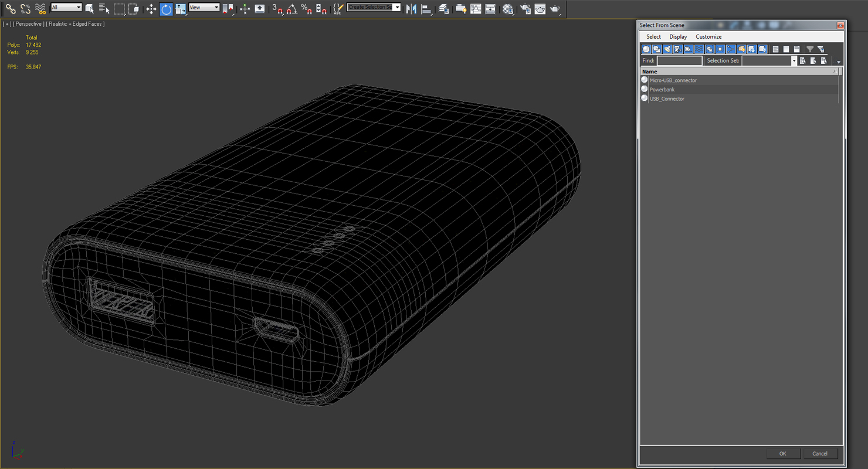The width and height of the screenshot is (868, 469).
Task: Open the Rendered Frame Window icon
Action: pos(540,9)
